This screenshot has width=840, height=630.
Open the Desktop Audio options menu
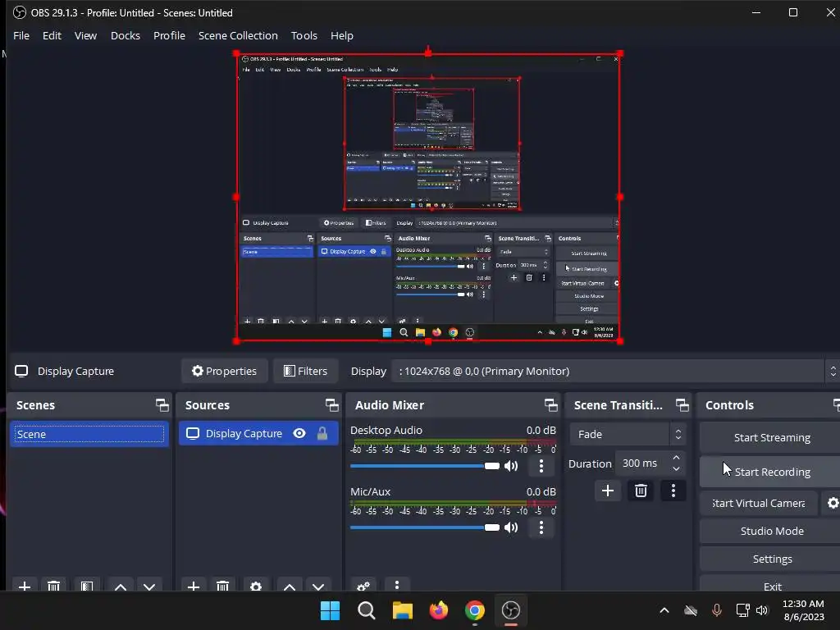pyautogui.click(x=541, y=466)
